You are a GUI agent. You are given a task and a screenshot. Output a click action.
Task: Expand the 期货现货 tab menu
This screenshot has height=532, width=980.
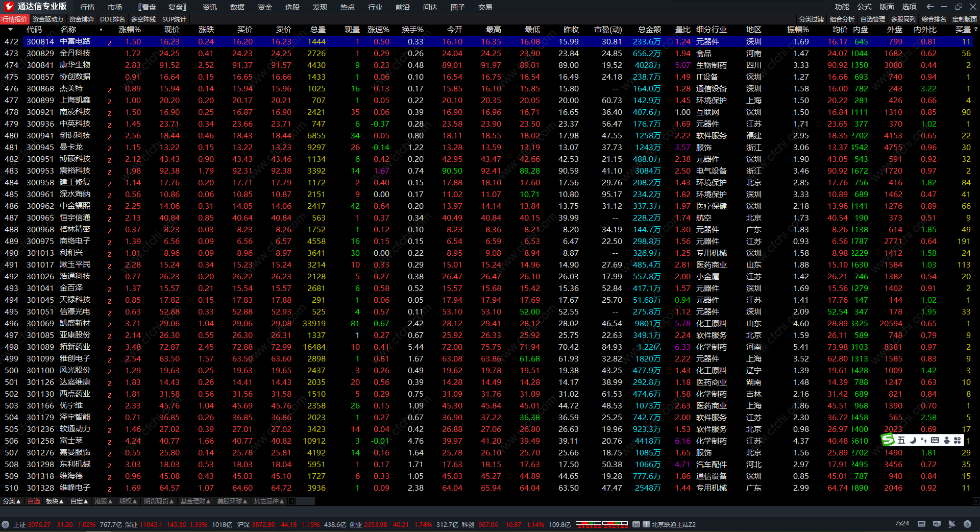[x=159, y=501]
